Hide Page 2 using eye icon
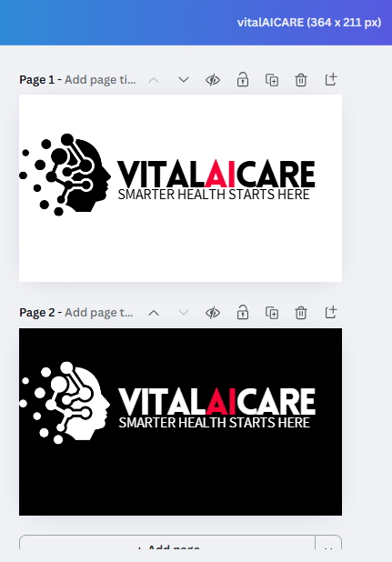Screen dimensions: 392x562 [213, 313]
